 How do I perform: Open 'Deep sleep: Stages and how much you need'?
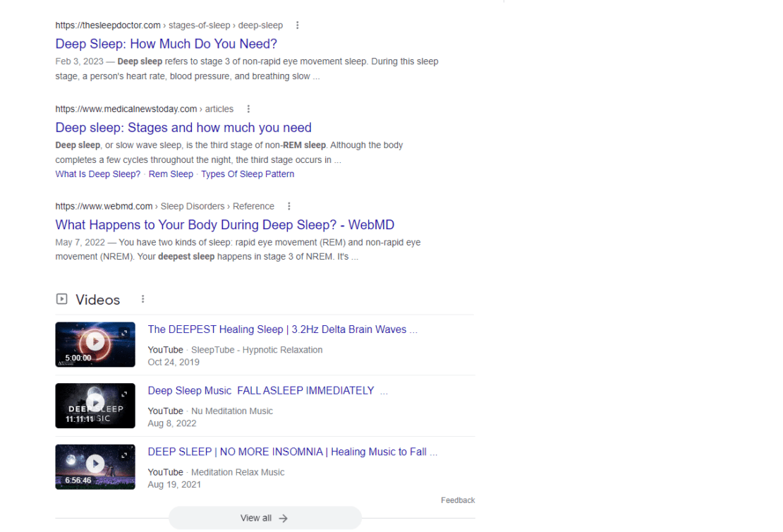183,128
